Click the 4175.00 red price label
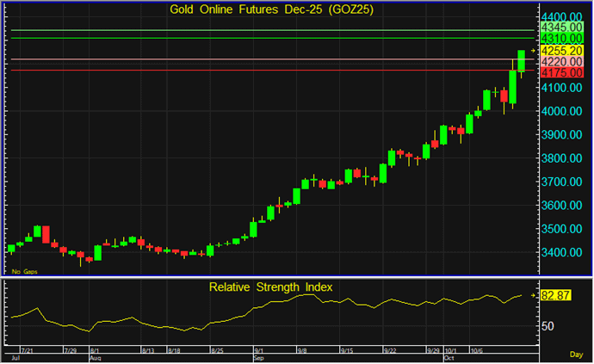594x364 pixels. [563, 74]
